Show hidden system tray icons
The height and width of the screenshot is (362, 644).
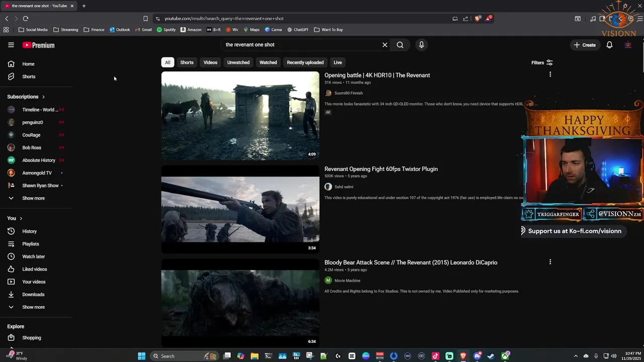[x=577, y=356]
